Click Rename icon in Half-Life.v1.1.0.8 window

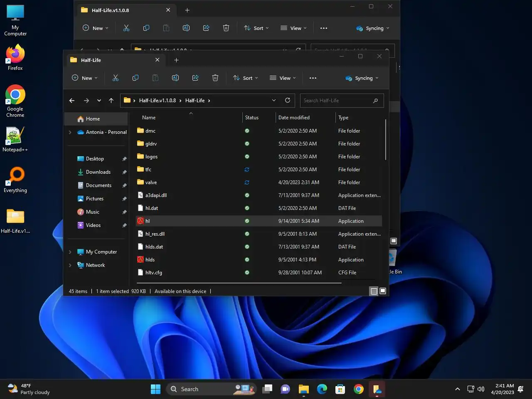pyautogui.click(x=186, y=28)
